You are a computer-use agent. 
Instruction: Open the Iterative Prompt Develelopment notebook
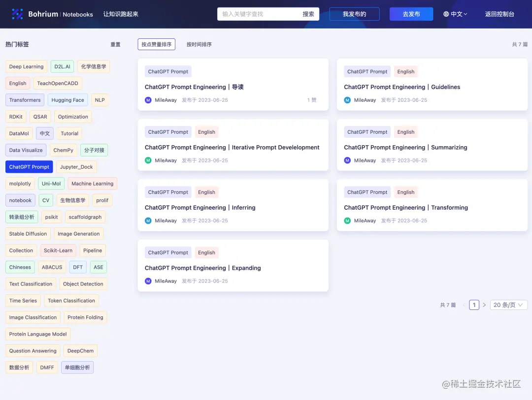tap(232, 147)
